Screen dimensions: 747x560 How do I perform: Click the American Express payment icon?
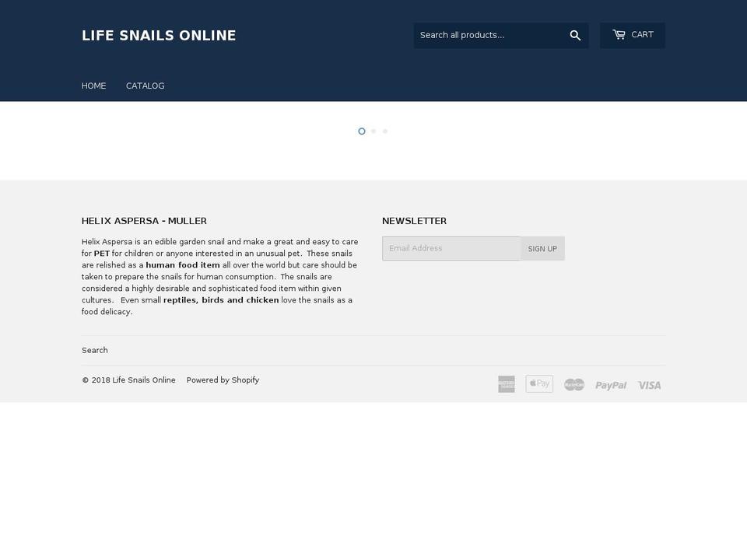(x=507, y=384)
